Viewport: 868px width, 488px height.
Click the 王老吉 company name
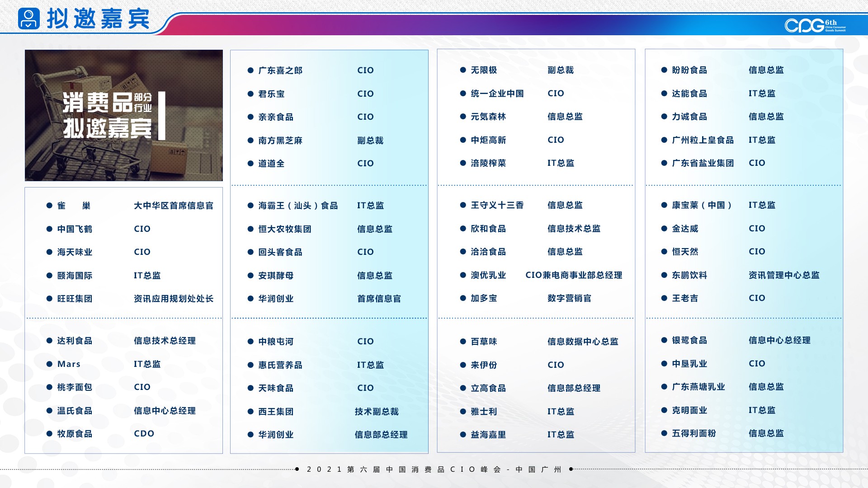pos(685,298)
